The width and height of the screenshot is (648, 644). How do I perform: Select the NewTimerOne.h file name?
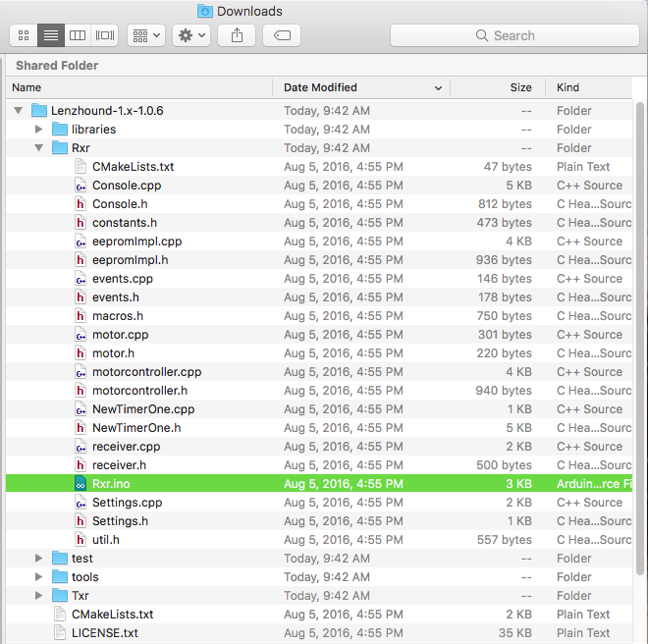tap(136, 428)
